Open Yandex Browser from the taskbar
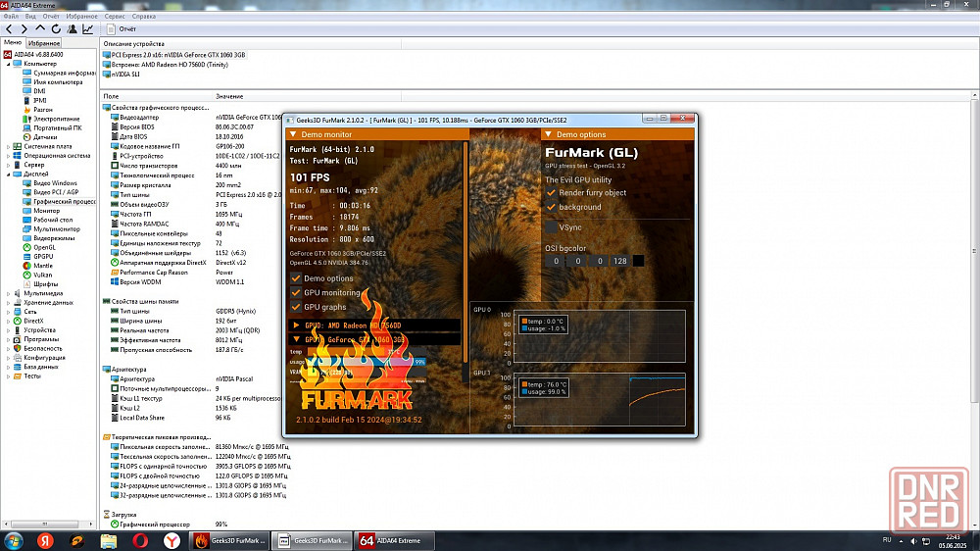This screenshot has height=551, width=980. [171, 541]
